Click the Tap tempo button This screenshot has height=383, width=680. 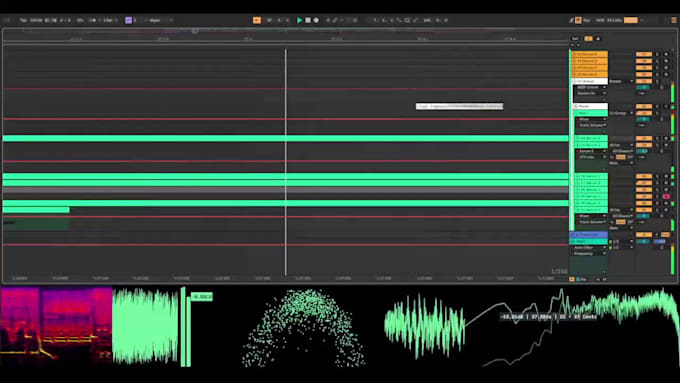click(23, 20)
